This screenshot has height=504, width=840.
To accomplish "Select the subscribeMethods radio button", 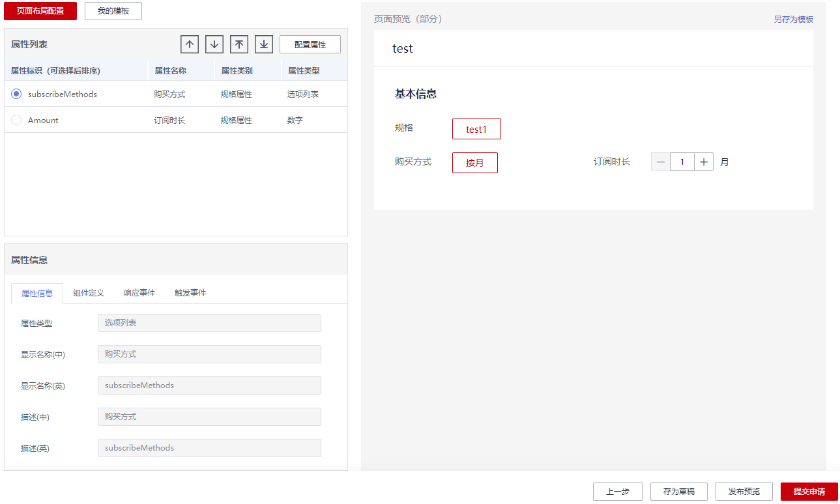I will click(16, 94).
